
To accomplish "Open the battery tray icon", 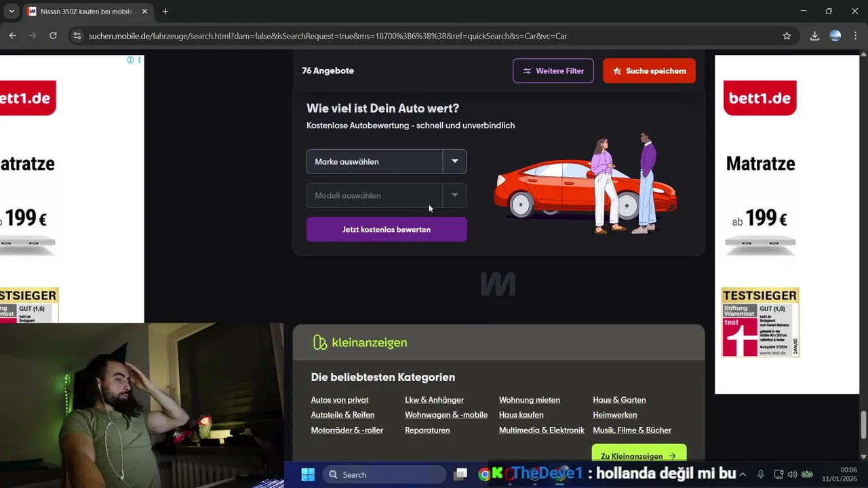I will click(807, 474).
